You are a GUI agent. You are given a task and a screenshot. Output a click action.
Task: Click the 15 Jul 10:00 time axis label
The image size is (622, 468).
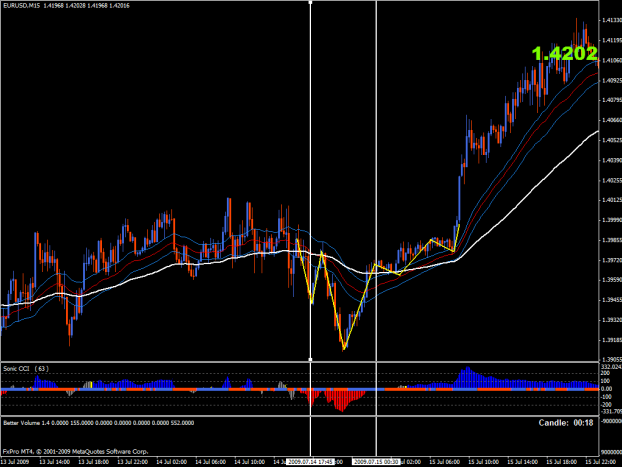pos(483,462)
